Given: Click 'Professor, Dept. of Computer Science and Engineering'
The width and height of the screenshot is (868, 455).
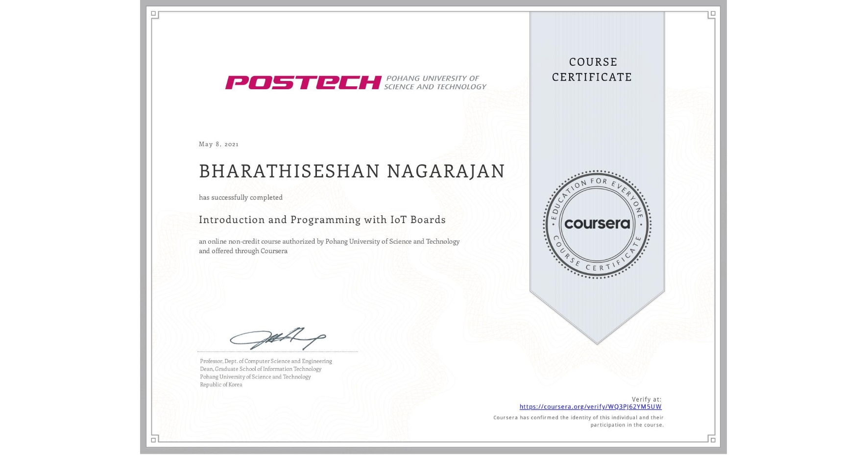Looking at the screenshot, I should [x=266, y=361].
